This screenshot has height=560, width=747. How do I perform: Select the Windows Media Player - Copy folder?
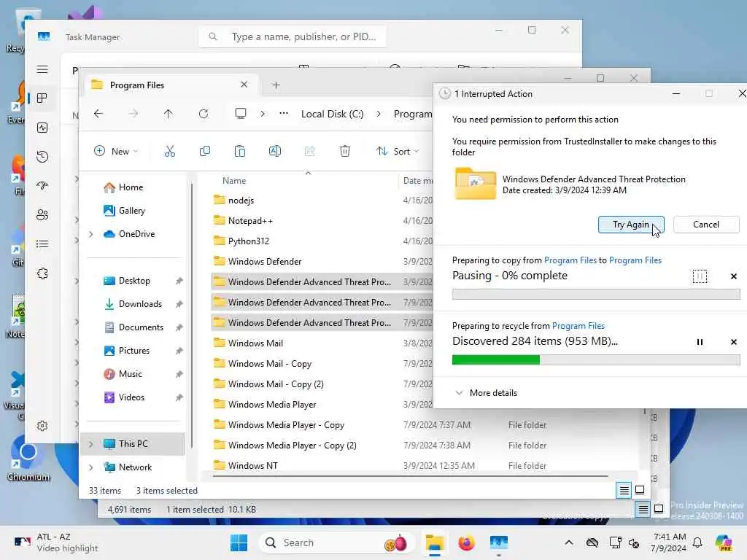pyautogui.click(x=286, y=425)
